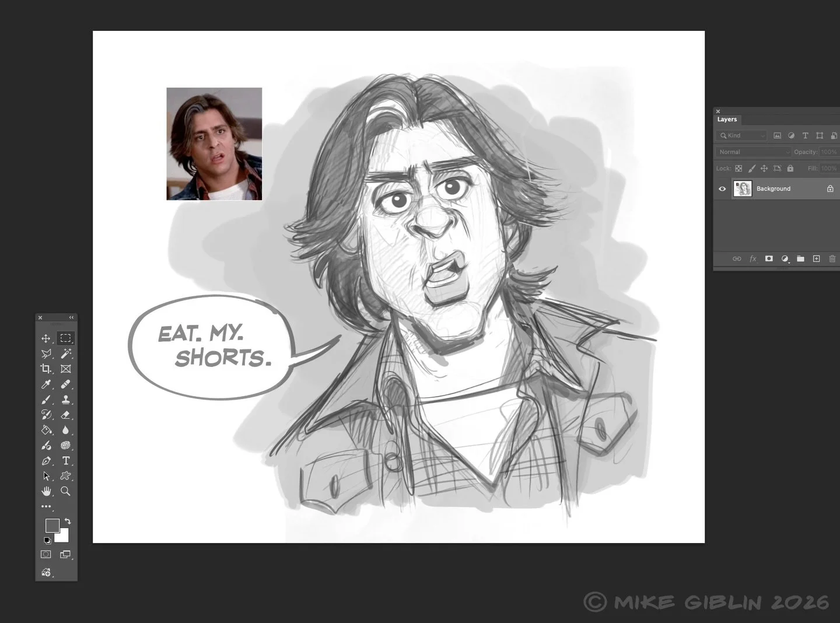The image size is (840, 623).
Task: Switch to the Layers tab
Action: coord(727,119)
